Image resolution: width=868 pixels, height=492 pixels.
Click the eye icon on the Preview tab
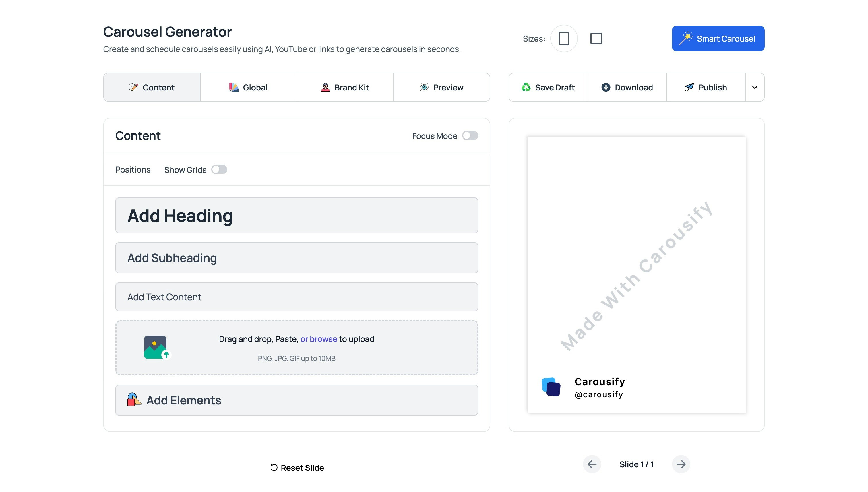(424, 87)
